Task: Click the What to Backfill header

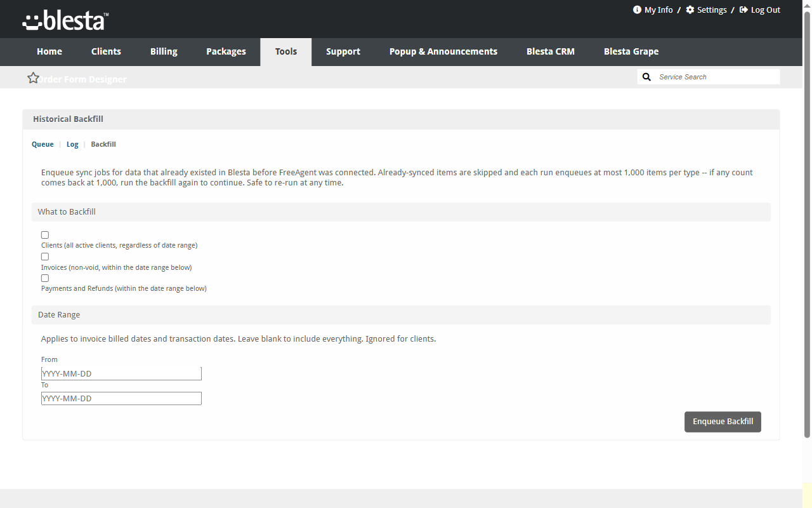Action: 401,212
